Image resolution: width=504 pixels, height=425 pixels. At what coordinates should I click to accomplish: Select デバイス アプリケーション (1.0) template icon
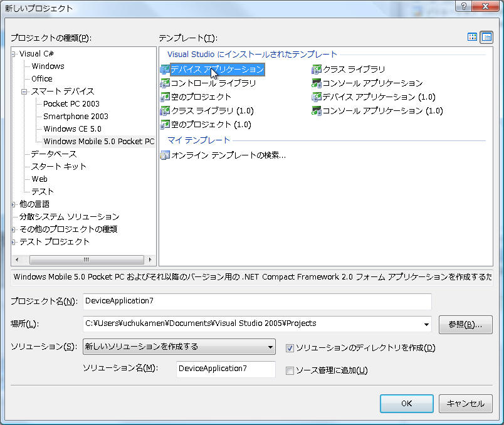[317, 97]
